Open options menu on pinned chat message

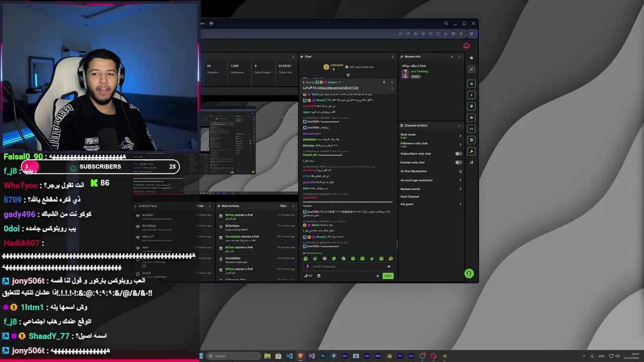tap(391, 82)
